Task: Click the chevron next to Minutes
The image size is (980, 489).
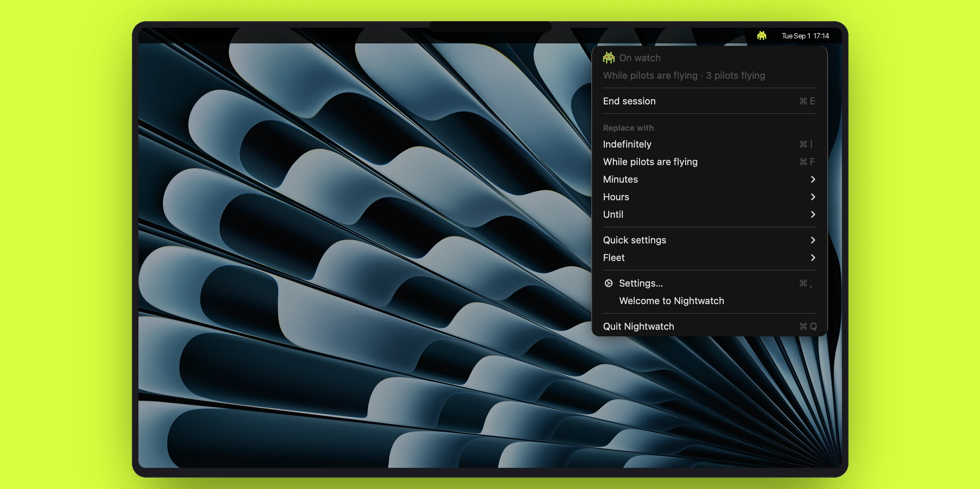Action: [x=813, y=179]
